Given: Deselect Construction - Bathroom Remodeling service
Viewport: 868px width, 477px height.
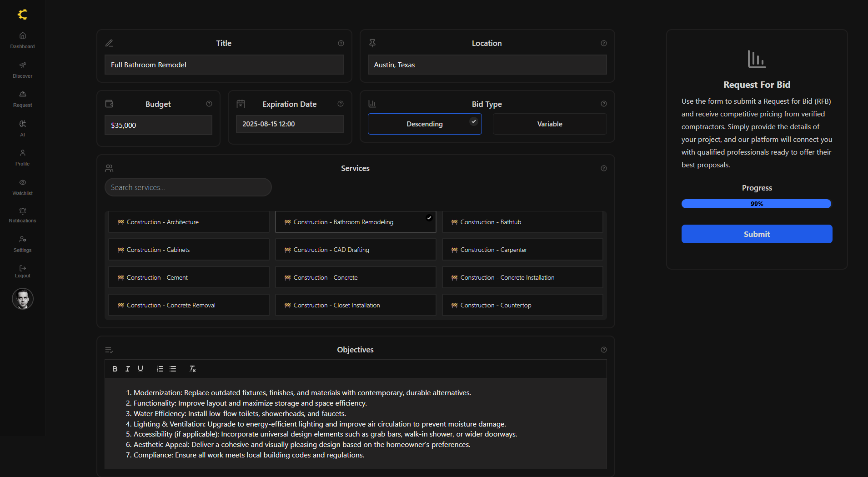Looking at the screenshot, I should pos(356,222).
